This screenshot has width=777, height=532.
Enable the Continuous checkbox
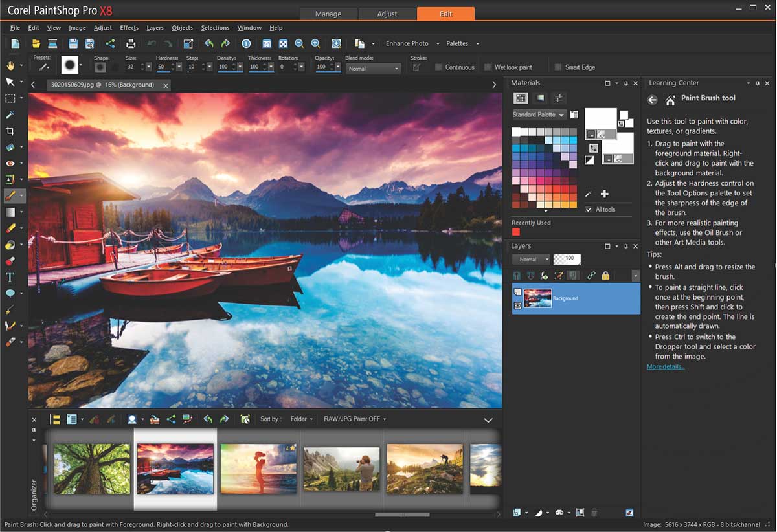click(438, 67)
